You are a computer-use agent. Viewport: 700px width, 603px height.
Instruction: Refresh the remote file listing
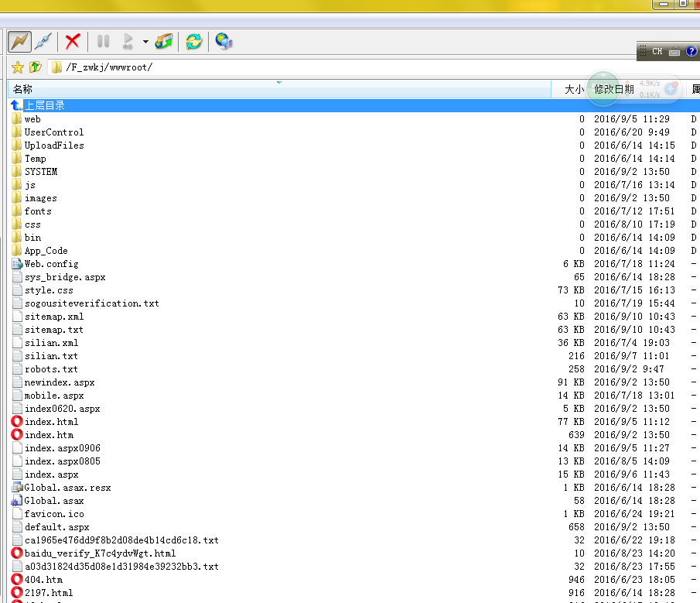point(193,41)
